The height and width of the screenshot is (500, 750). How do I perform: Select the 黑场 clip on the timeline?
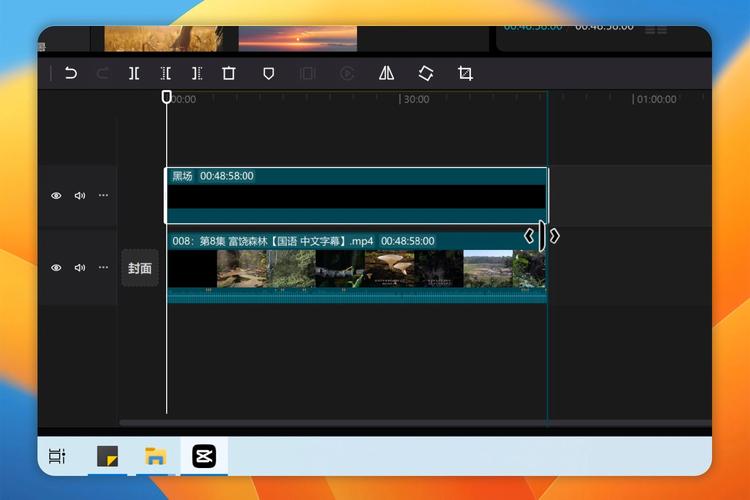(x=356, y=196)
